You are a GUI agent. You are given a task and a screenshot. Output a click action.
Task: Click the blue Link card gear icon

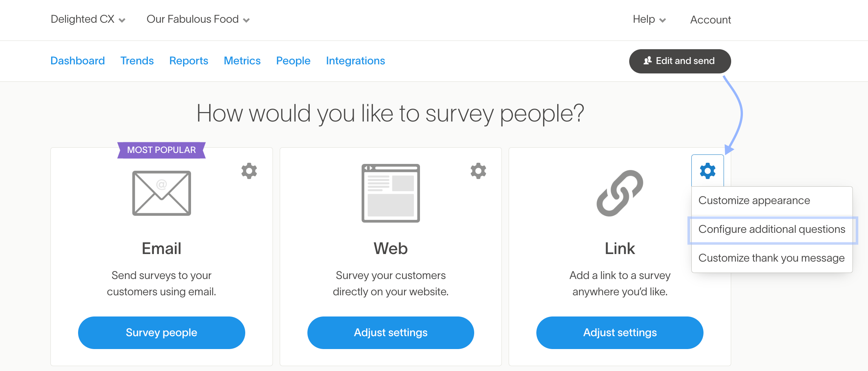pyautogui.click(x=707, y=171)
